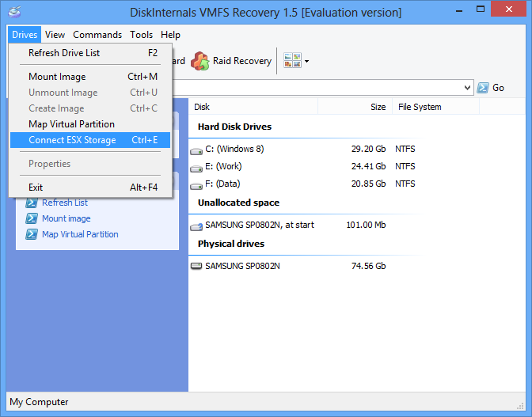Click the Mount image sidebar icon
532x417 pixels.
[32, 218]
